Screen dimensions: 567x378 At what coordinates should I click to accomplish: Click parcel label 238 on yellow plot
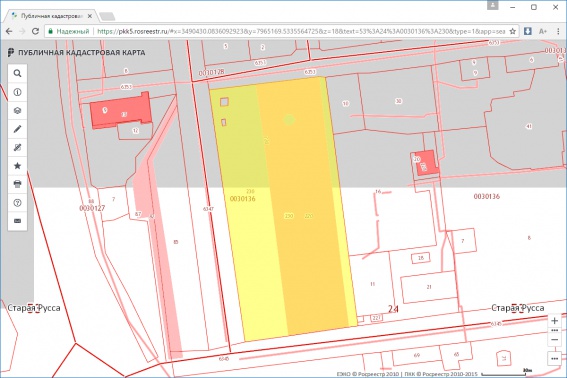(250, 191)
